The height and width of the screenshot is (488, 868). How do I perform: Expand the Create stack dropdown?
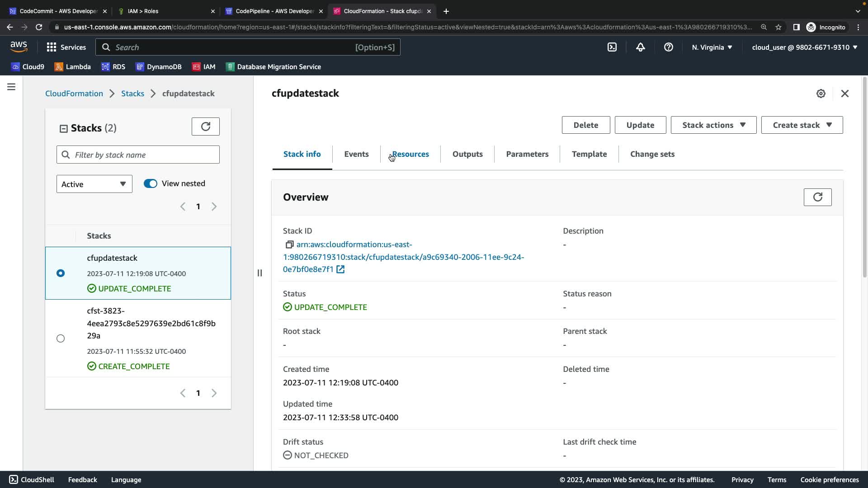(802, 125)
